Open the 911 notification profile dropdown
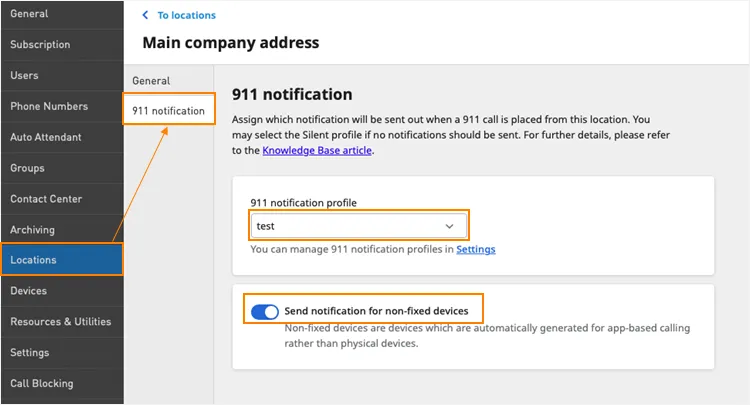Image resolution: width=750 pixels, height=405 pixels. [359, 226]
